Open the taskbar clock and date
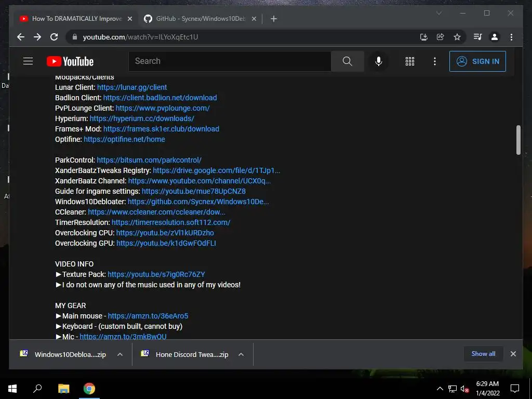The image size is (532, 399). (x=487, y=389)
